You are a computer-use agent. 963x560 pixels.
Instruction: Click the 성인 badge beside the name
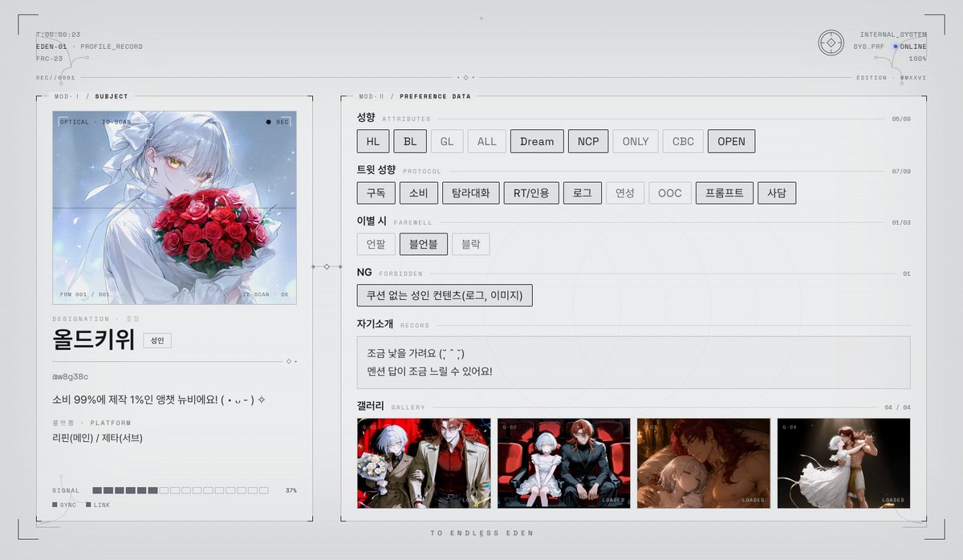pyautogui.click(x=157, y=340)
